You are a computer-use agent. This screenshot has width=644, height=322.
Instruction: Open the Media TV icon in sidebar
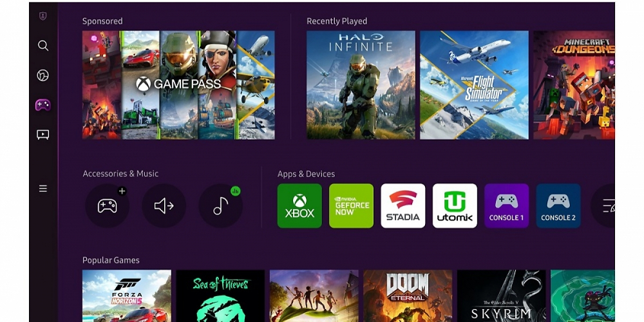pos(43,135)
